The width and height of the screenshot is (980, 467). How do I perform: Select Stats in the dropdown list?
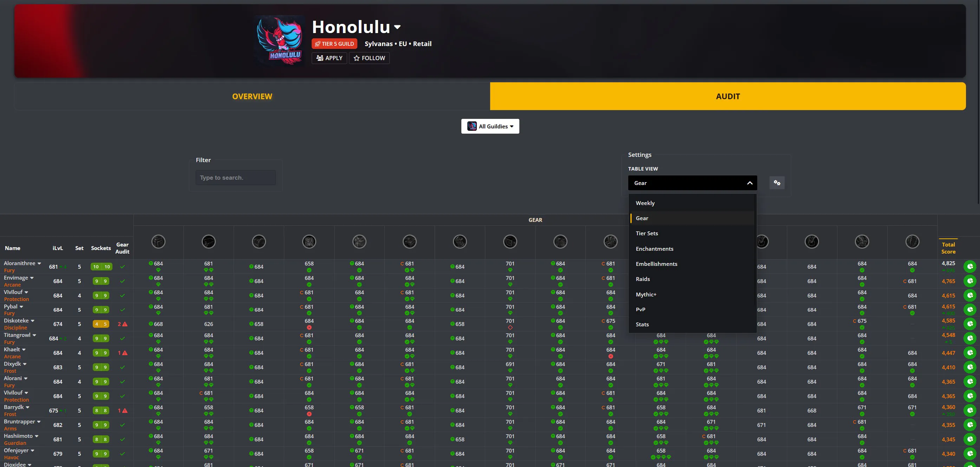pos(692,324)
